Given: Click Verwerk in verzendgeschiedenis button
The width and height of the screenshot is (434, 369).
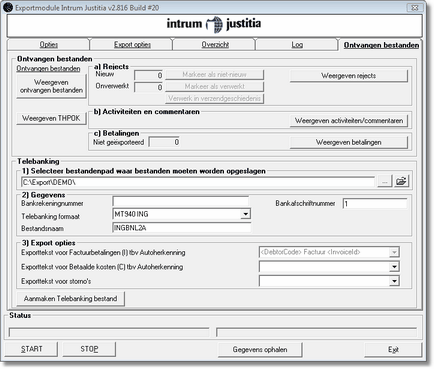Looking at the screenshot, I should pos(214,99).
